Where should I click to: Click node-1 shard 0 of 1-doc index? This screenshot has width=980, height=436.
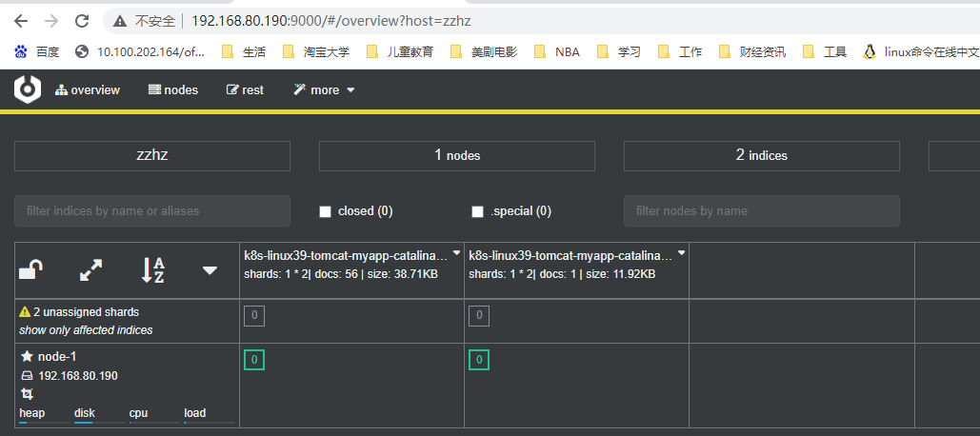[x=479, y=360]
